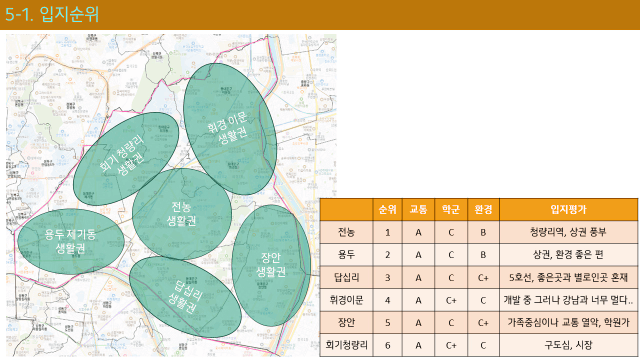Click the 5-1. 입지순위 slide title

[52, 14]
